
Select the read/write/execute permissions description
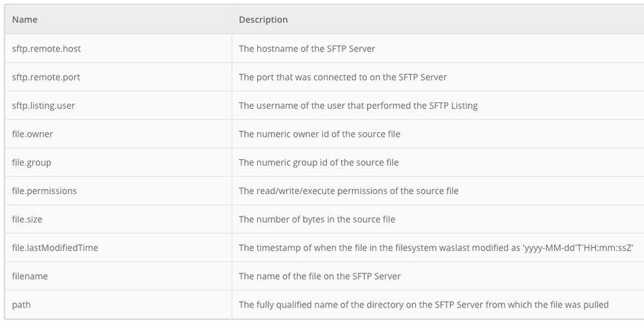(x=348, y=191)
